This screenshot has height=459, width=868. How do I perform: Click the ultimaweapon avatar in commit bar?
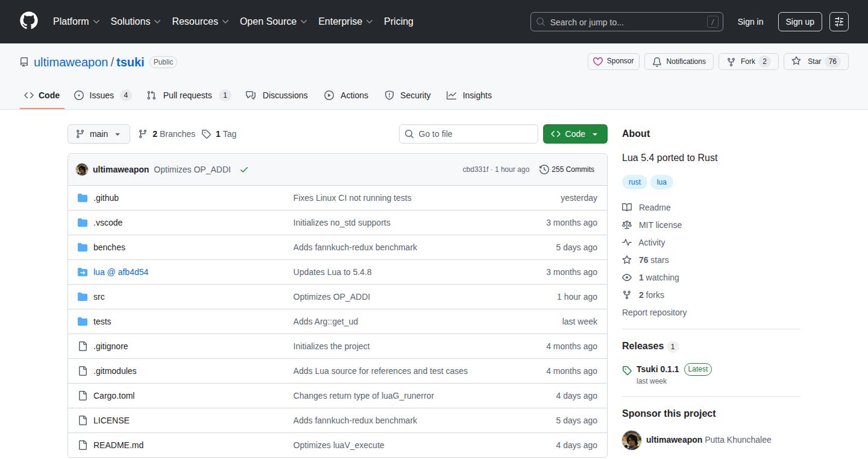tap(82, 169)
